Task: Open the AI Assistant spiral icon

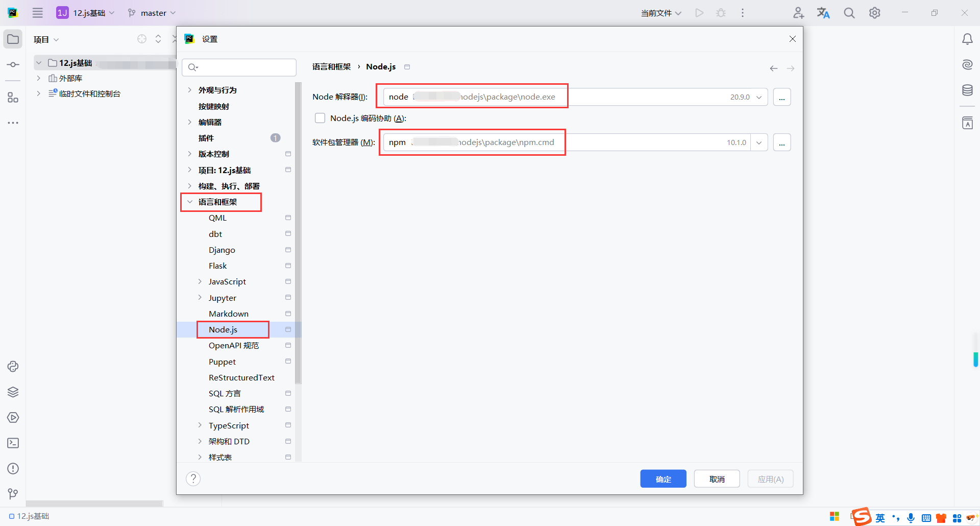Action: [x=967, y=65]
